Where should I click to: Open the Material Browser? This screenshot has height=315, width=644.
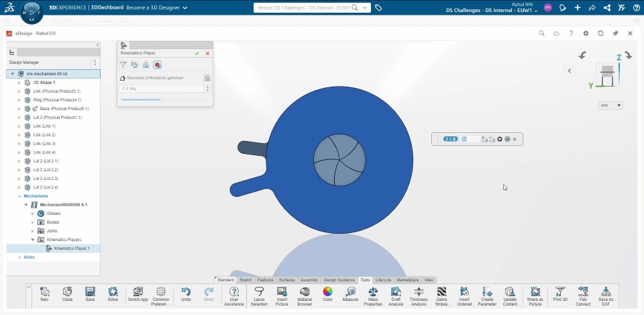pyautogui.click(x=305, y=296)
